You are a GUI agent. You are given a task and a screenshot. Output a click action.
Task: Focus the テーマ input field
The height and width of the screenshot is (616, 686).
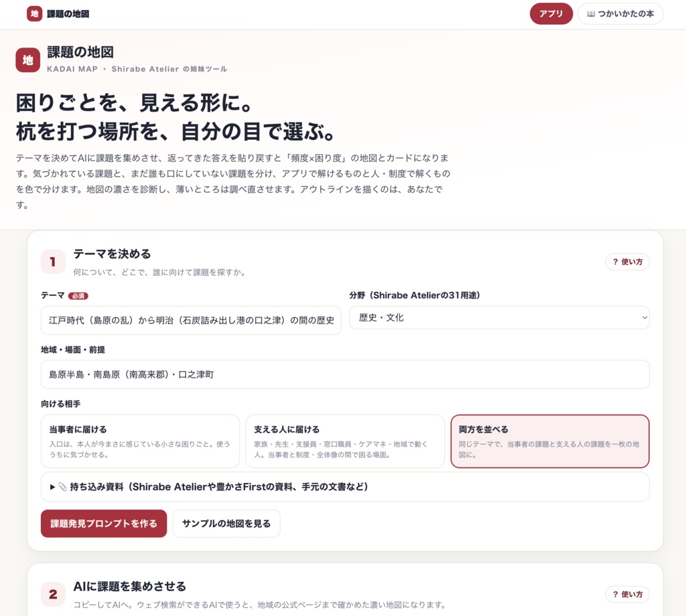click(x=191, y=321)
